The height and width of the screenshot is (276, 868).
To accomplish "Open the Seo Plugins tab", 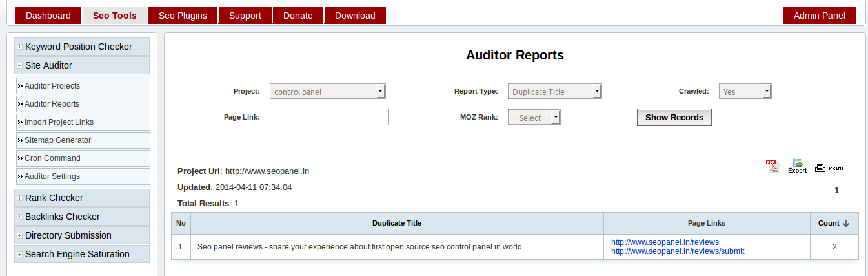I will (183, 16).
